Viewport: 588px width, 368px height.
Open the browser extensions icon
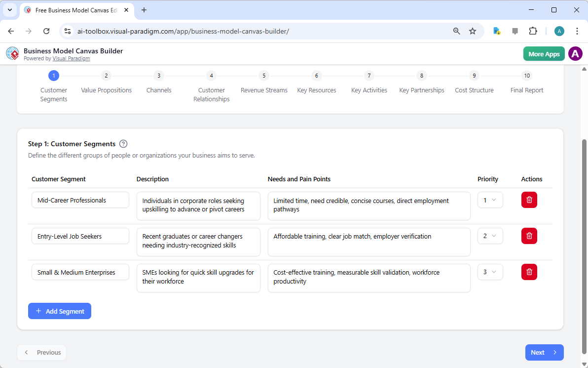point(533,31)
